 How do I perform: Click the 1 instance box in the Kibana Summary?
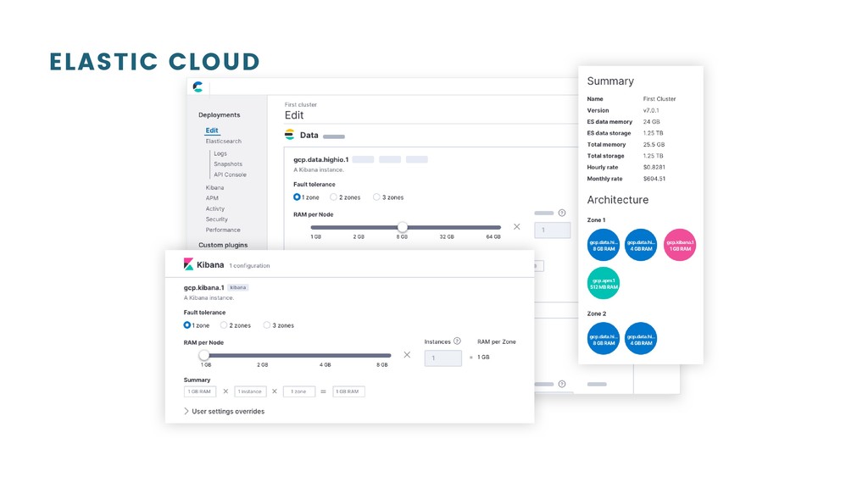(x=250, y=391)
